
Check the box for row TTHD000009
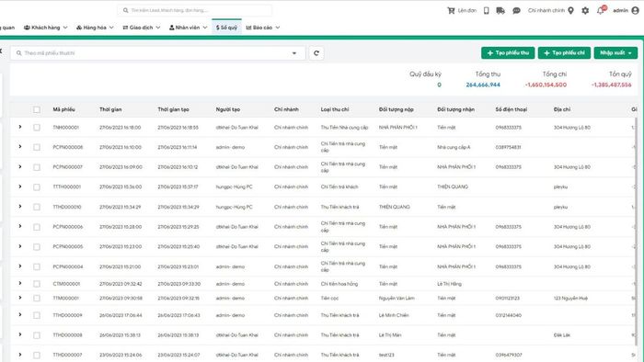tap(37, 315)
